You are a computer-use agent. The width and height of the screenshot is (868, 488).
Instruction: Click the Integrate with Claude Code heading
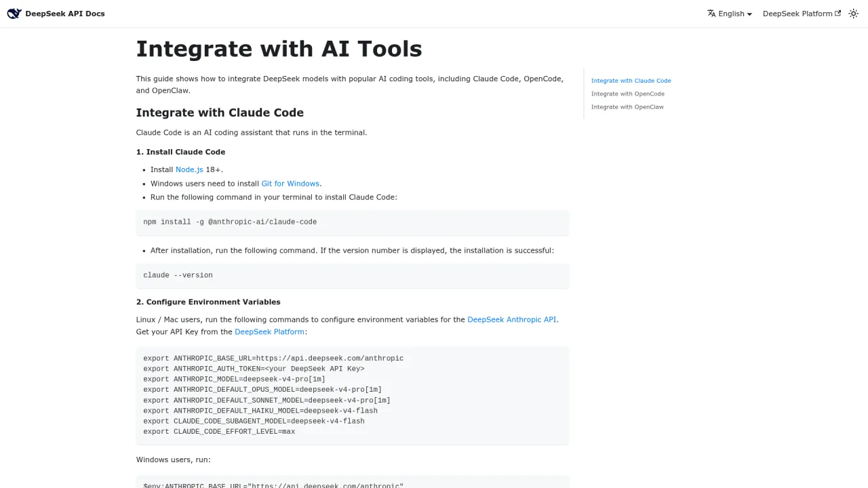[220, 113]
